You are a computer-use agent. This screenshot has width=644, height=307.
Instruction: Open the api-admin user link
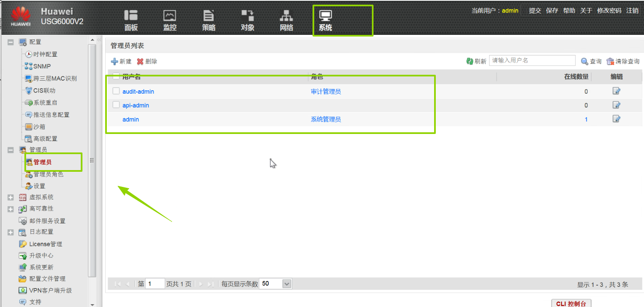(136, 105)
